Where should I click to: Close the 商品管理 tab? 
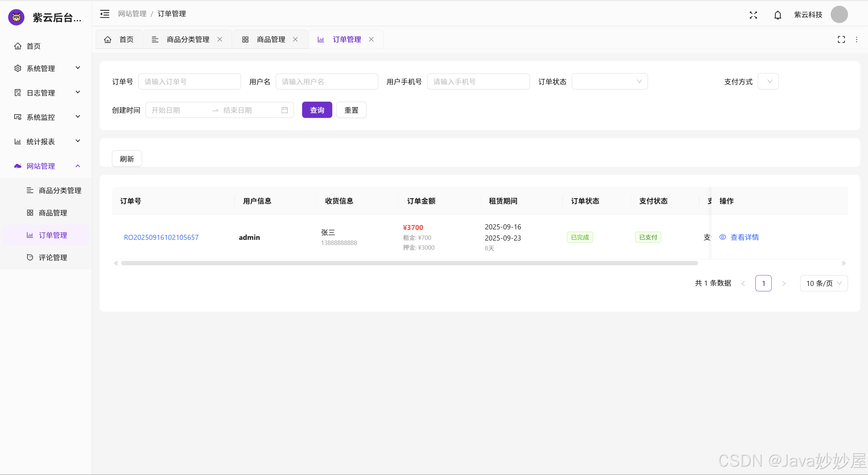tap(295, 39)
